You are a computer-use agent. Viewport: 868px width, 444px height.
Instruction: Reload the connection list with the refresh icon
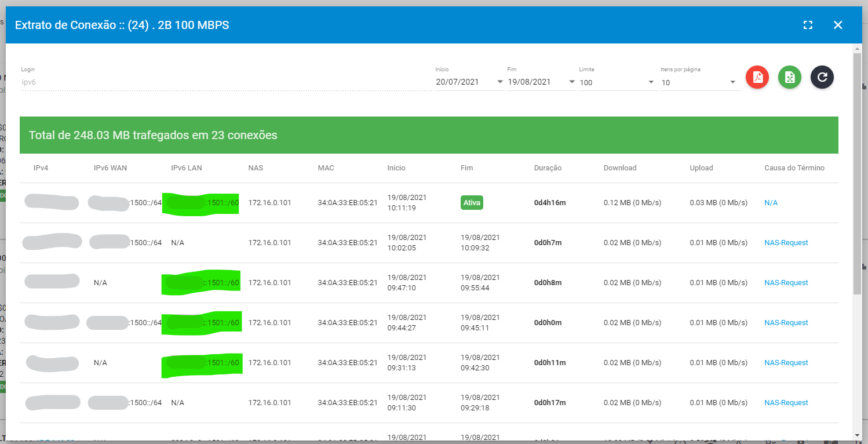(822, 77)
